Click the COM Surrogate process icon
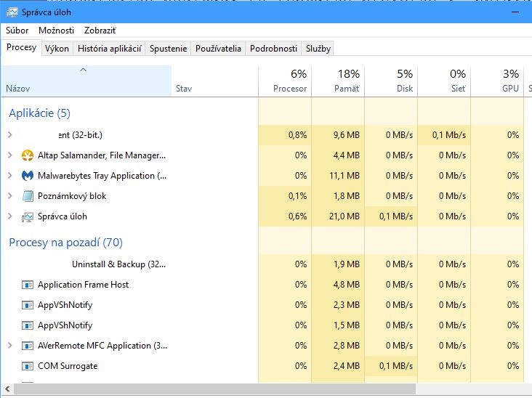Image resolution: width=532 pixels, height=398 pixels. 28,366
